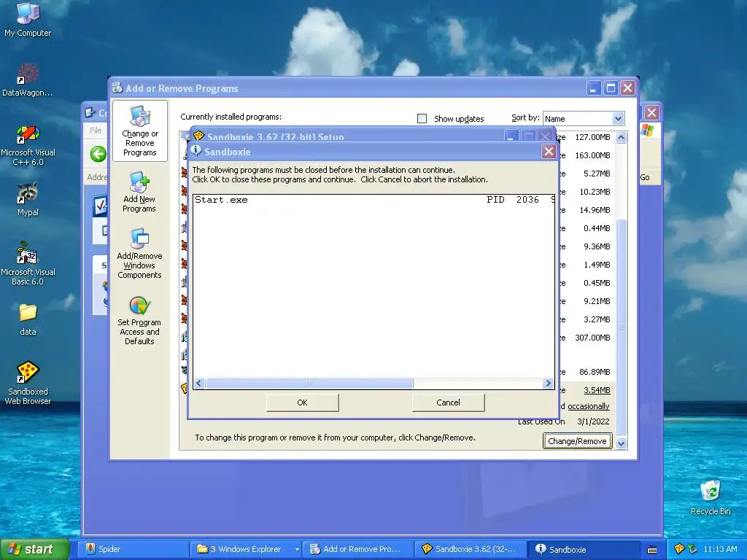
Task: Click Go in the Explorer address bar
Action: 645,177
